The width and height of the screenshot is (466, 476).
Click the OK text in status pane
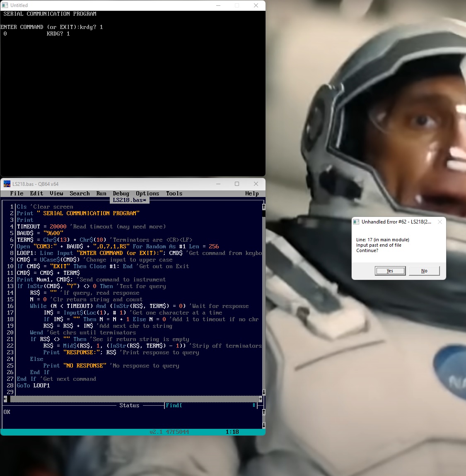[x=7, y=412]
